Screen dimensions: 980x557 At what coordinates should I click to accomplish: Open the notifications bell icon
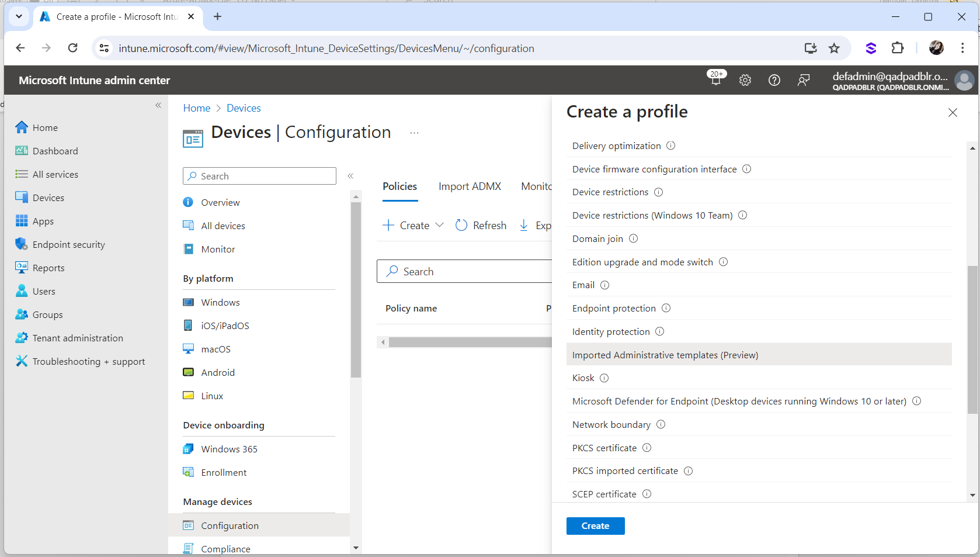tap(715, 79)
